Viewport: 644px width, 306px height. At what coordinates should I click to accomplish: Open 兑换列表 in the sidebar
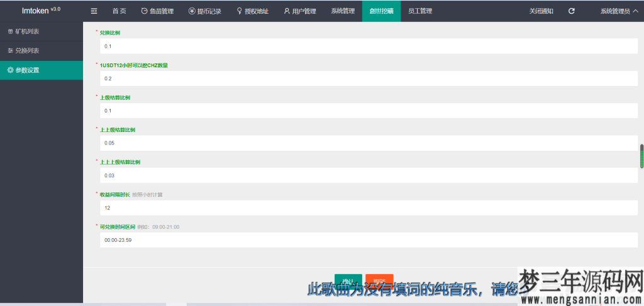click(42, 51)
